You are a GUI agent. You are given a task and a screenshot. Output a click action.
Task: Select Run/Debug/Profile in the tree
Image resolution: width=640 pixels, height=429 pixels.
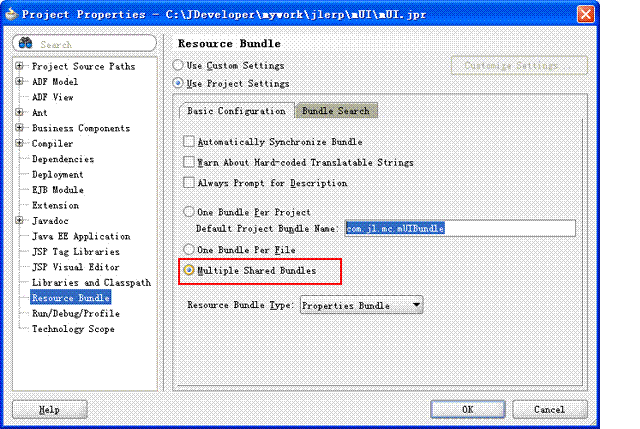[76, 313]
